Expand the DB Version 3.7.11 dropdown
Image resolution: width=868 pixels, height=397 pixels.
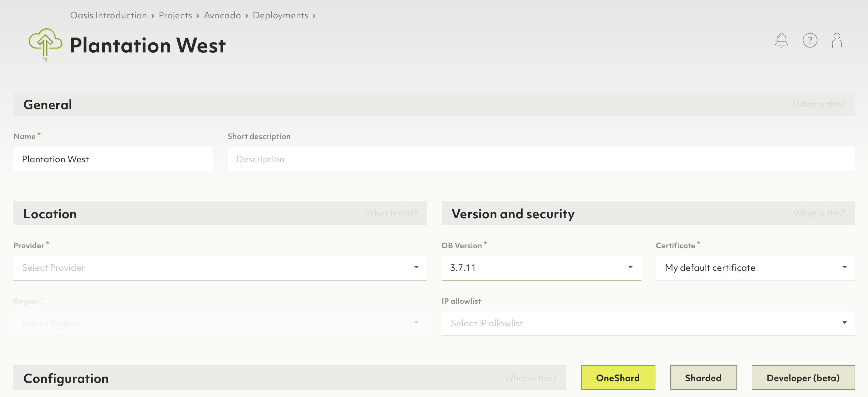coord(541,267)
